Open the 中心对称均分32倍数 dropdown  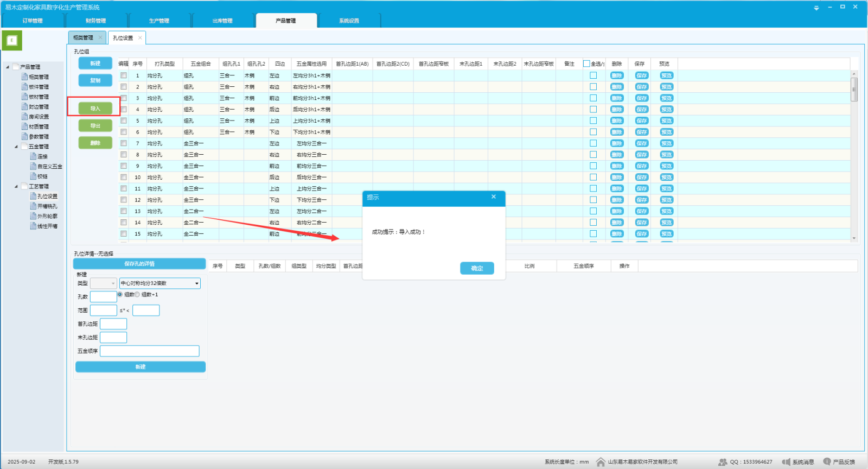click(197, 283)
